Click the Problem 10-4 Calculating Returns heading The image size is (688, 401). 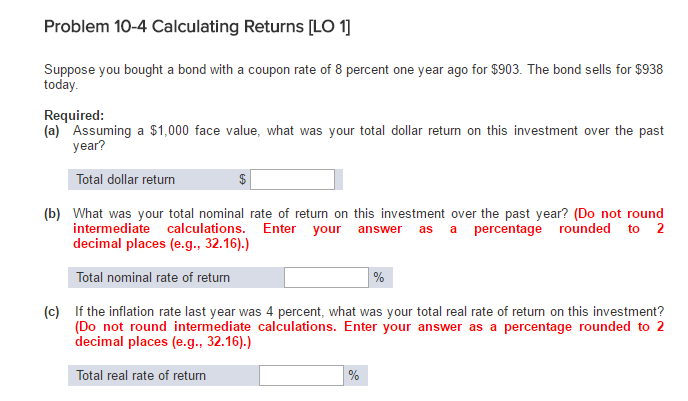197,27
